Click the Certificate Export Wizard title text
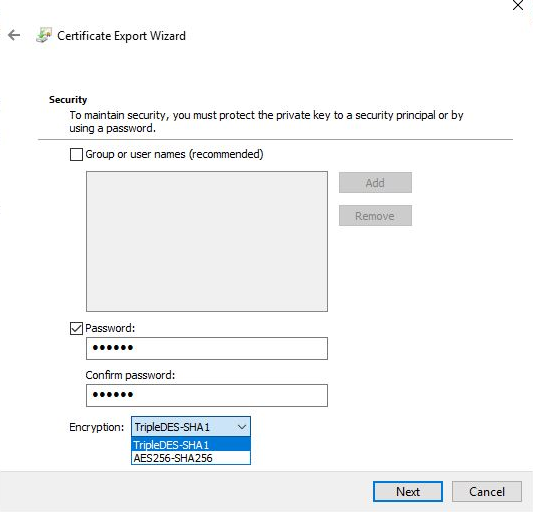 [121, 36]
